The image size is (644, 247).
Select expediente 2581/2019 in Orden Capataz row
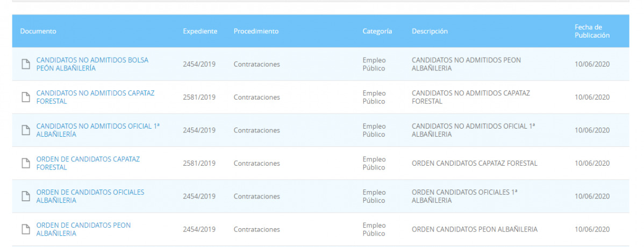199,163
